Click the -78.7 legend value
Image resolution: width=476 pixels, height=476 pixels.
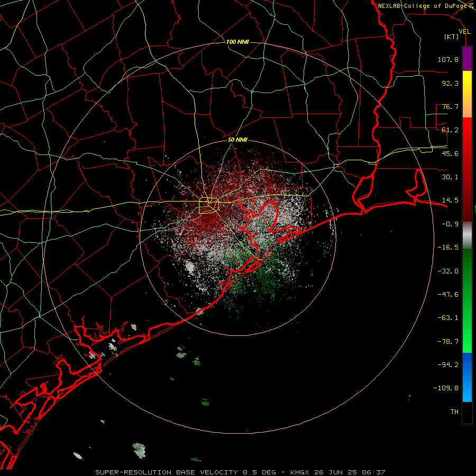coord(448,342)
